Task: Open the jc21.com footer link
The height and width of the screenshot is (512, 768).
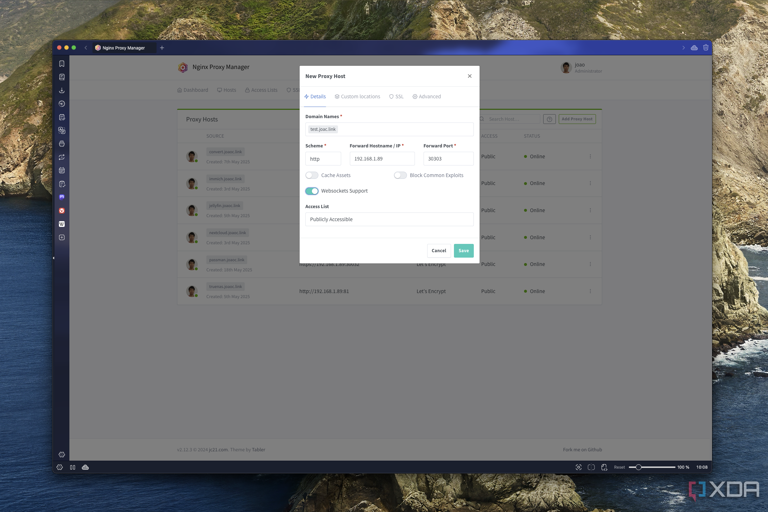Action: tap(218, 450)
